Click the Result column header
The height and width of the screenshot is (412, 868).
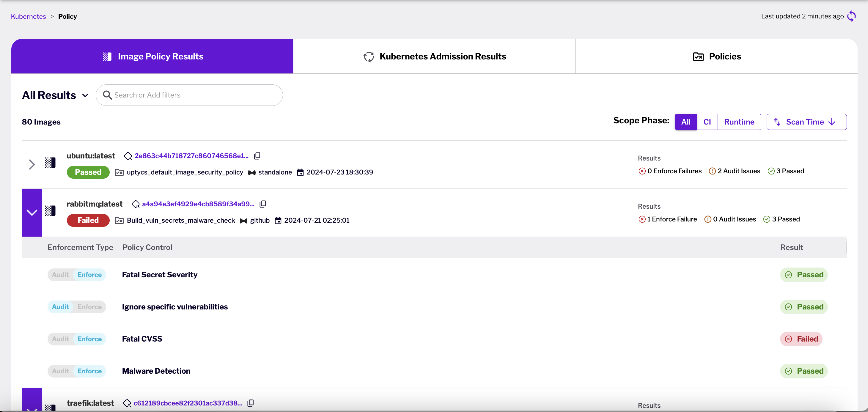coord(792,247)
